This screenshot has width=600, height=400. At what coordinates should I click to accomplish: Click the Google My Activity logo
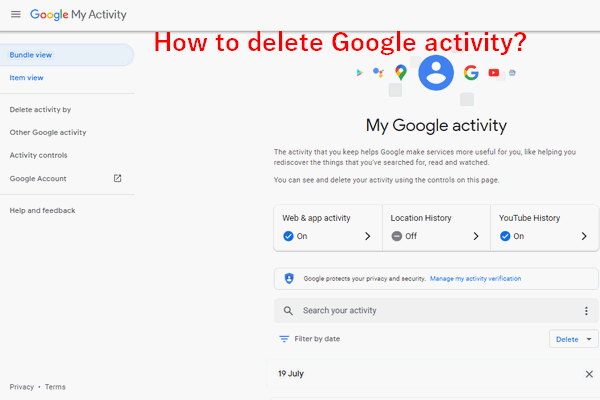tap(78, 15)
